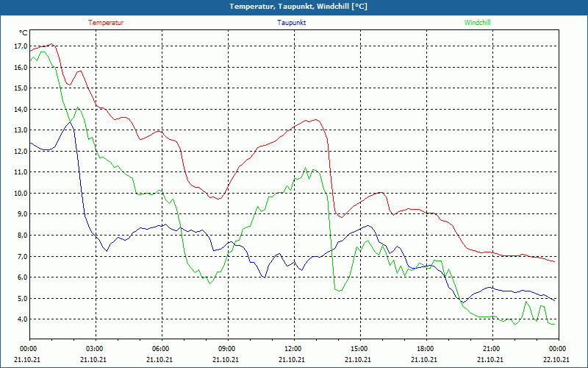Viewport: 588px width, 368px height.
Task: Click the 15,0 y-axis value
Action: tap(21, 88)
